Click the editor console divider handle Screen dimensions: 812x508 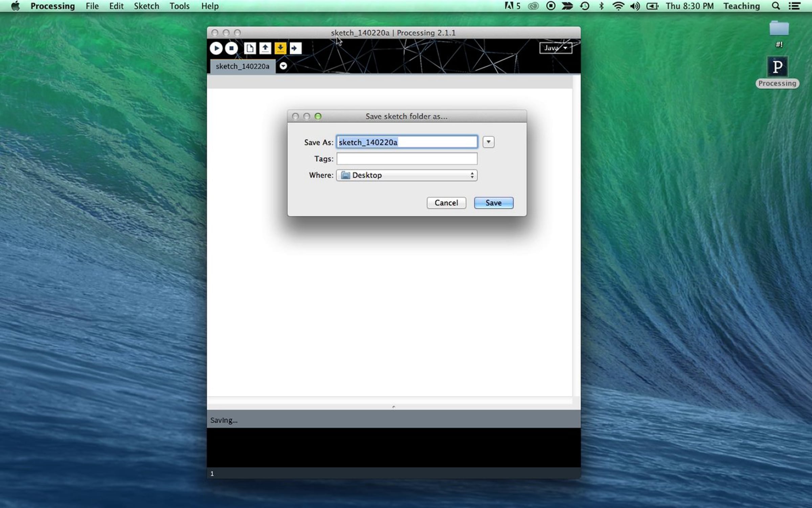coord(393,407)
